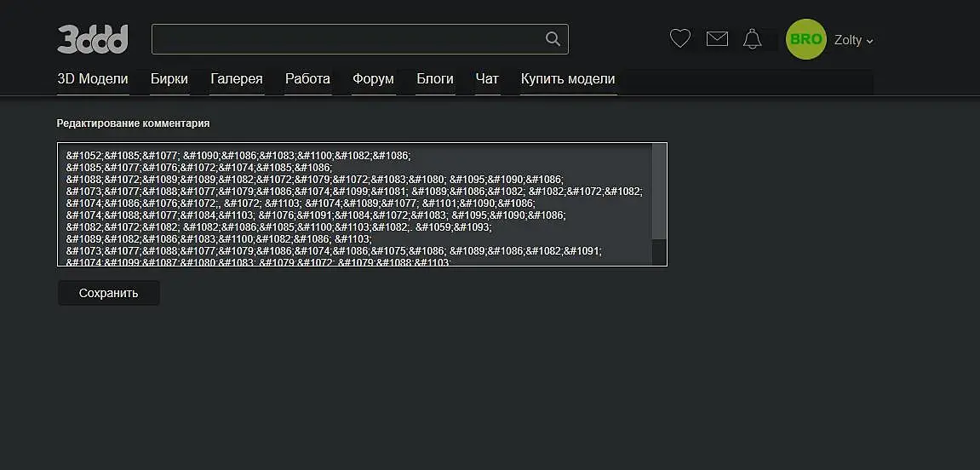Click the search magnifier icon

tap(553, 39)
